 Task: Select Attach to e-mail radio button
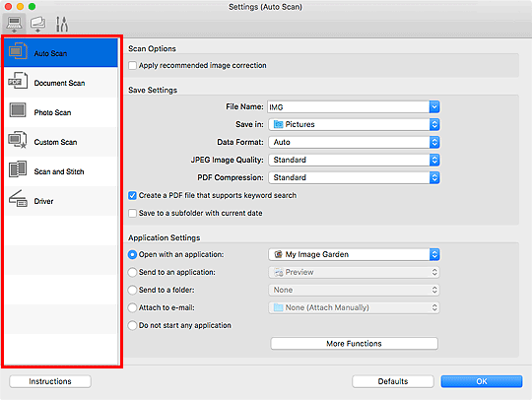[132, 307]
